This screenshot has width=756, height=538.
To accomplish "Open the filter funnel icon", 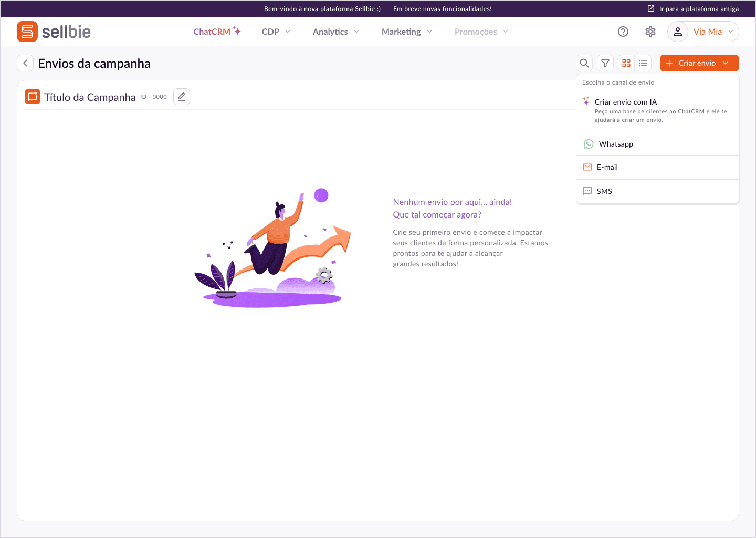I will 605,63.
